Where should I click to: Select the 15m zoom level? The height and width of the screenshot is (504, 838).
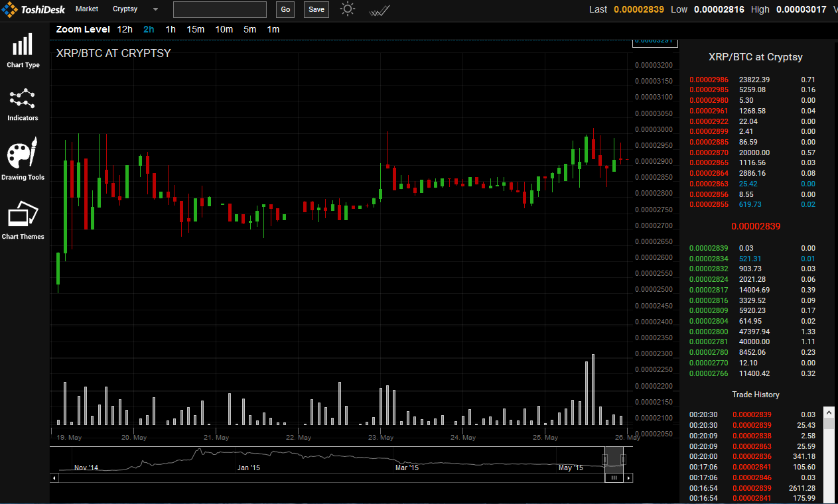[196, 29]
